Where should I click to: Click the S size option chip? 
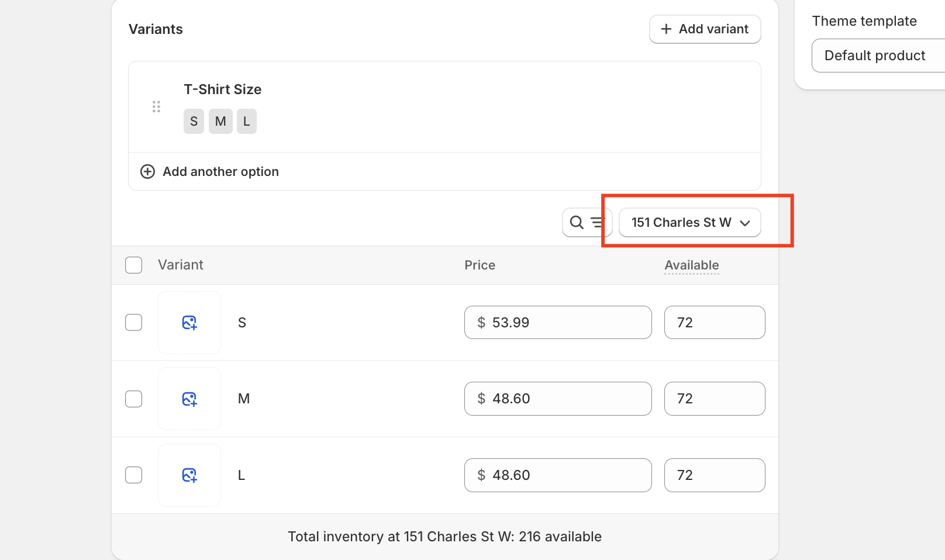194,122
